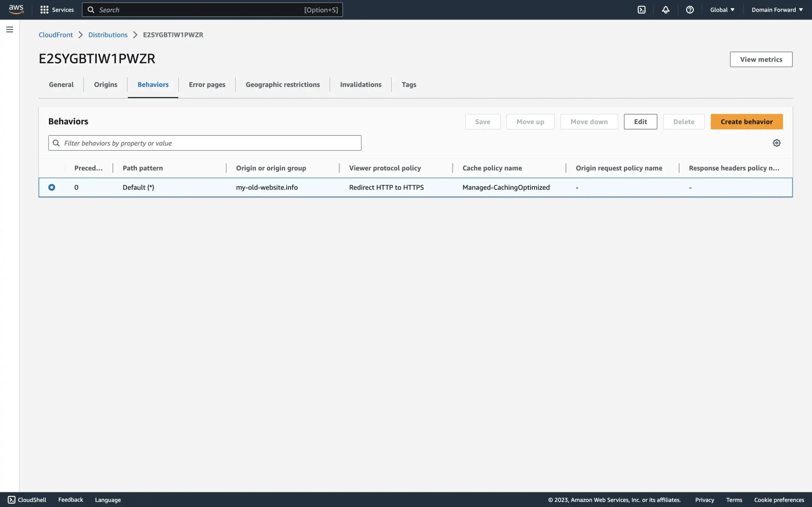Click the AWS logo
The width and height of the screenshot is (812, 507).
click(x=16, y=9)
